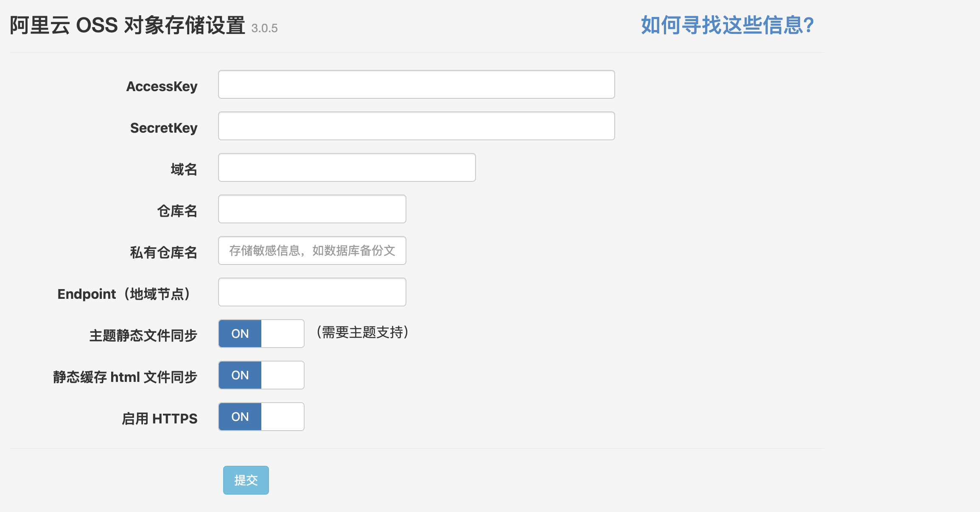Click the AccessKey field label
The image size is (980, 512).
[162, 86]
